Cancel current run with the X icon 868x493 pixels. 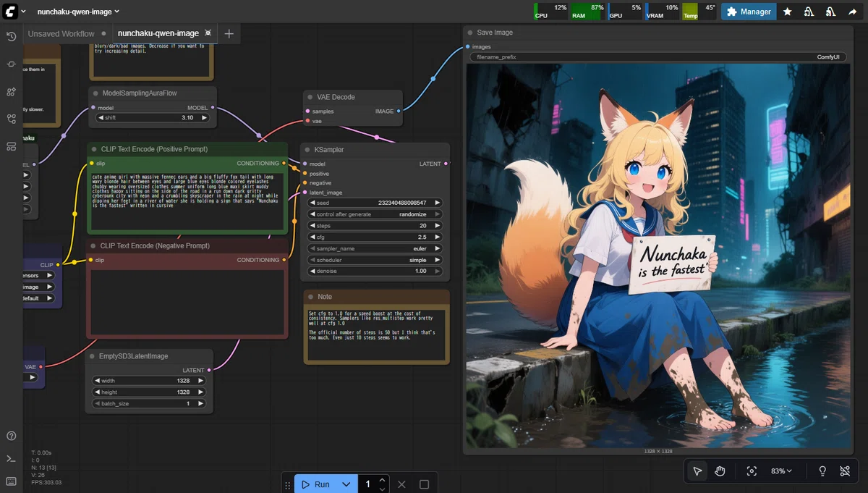tap(402, 484)
